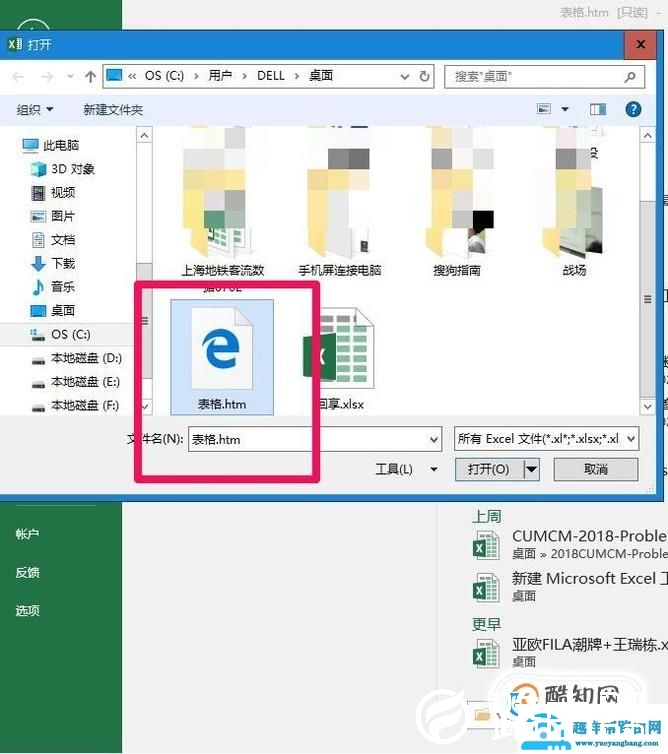
Task: Click the search magnifier icon
Action: pyautogui.click(x=630, y=76)
